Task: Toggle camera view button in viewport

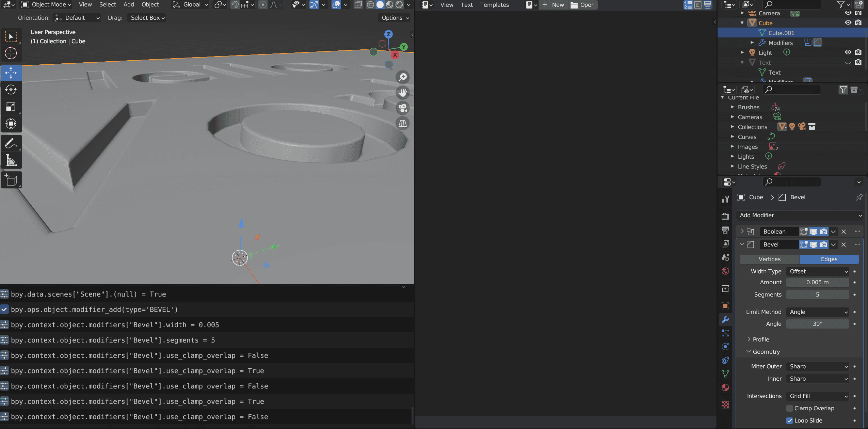Action: point(403,108)
